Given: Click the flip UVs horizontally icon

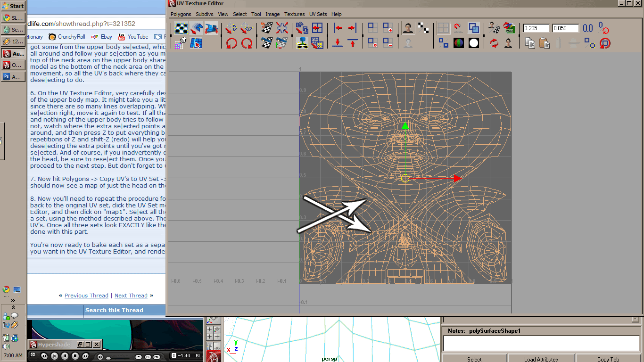Looking at the screenshot, I should click(x=231, y=28).
